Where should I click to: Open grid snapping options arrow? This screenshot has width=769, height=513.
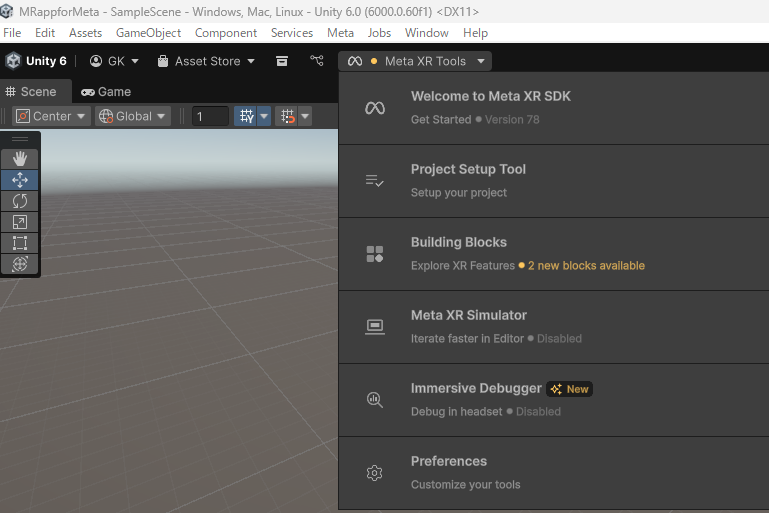pyautogui.click(x=305, y=116)
